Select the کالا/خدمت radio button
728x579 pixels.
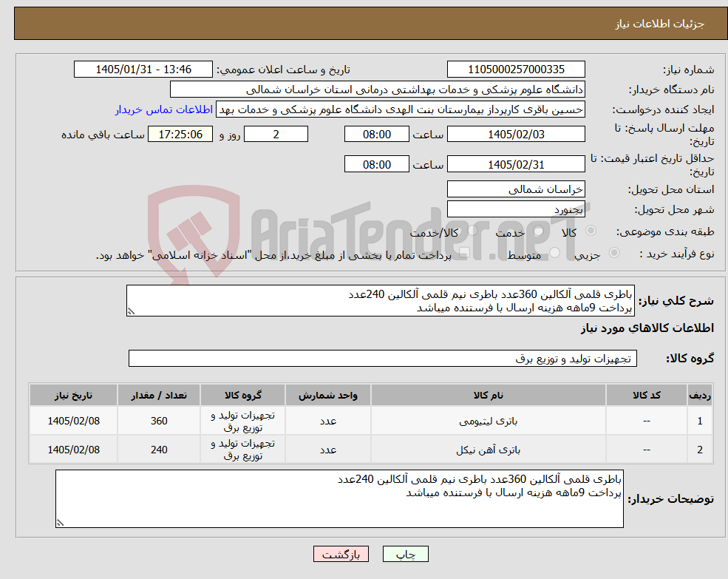[472, 231]
